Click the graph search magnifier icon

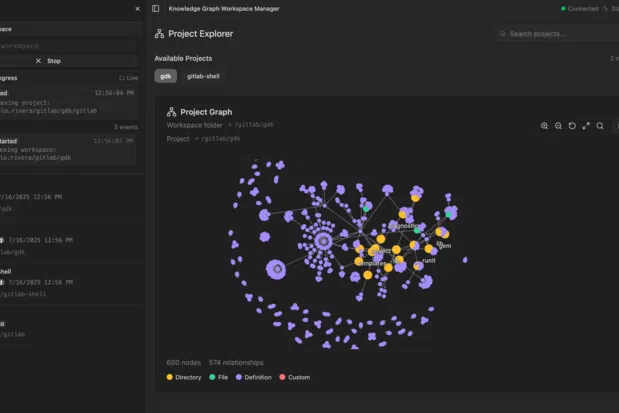pyautogui.click(x=600, y=126)
